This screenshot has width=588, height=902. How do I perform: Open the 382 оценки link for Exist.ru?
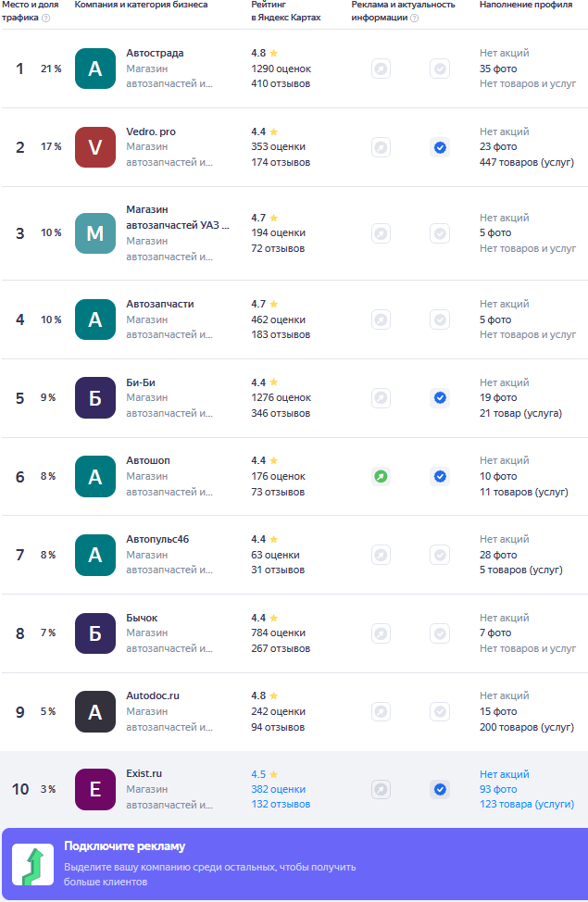(x=278, y=789)
